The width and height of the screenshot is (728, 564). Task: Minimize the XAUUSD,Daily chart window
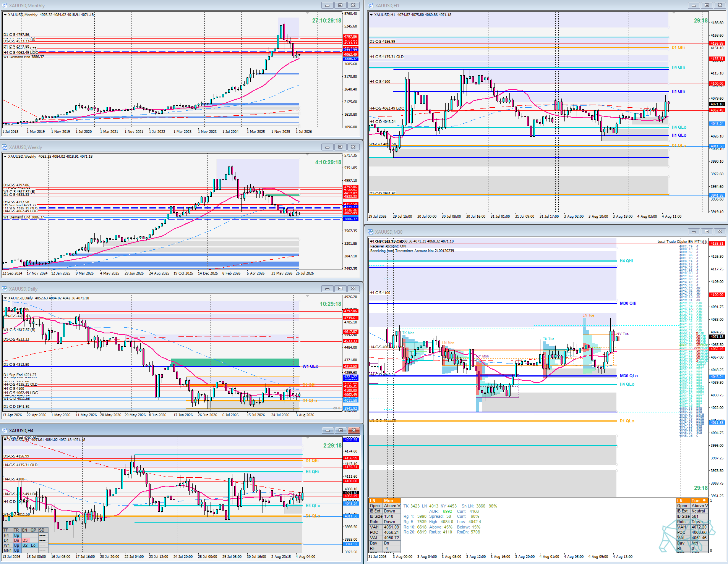pos(327,289)
